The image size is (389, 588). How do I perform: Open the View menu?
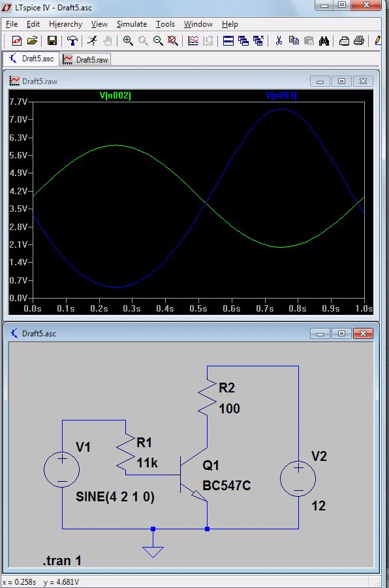[x=99, y=24]
